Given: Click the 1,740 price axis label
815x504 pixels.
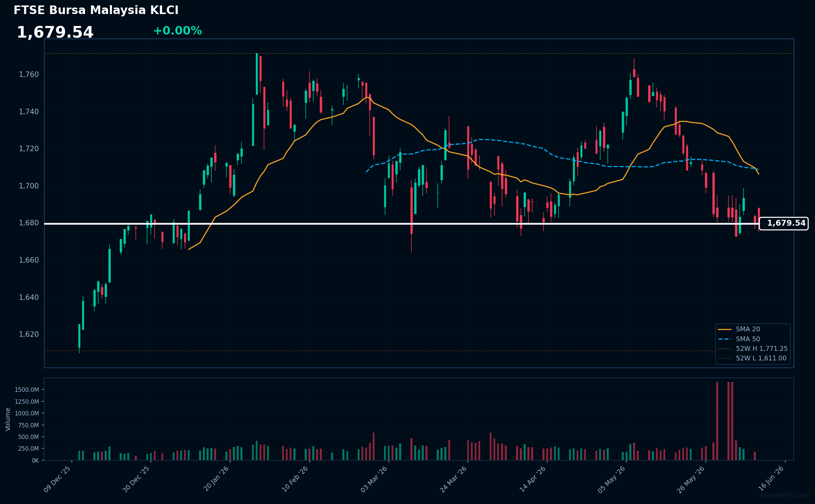Looking at the screenshot, I should tap(29, 112).
